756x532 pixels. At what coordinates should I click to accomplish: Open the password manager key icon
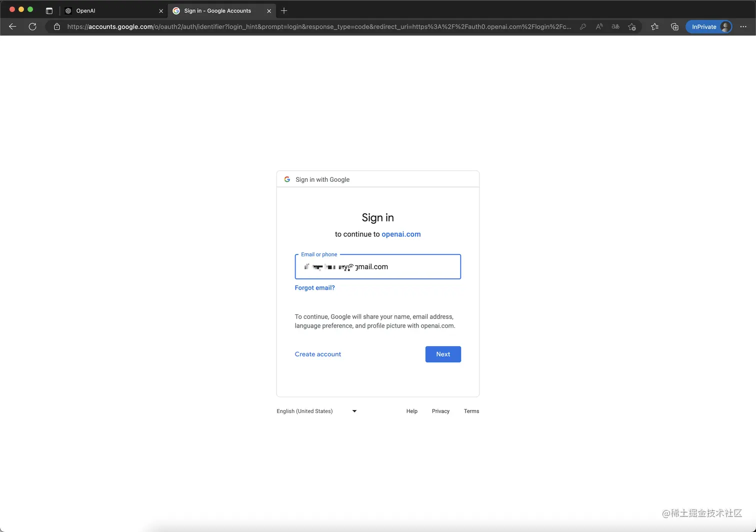click(x=583, y=26)
